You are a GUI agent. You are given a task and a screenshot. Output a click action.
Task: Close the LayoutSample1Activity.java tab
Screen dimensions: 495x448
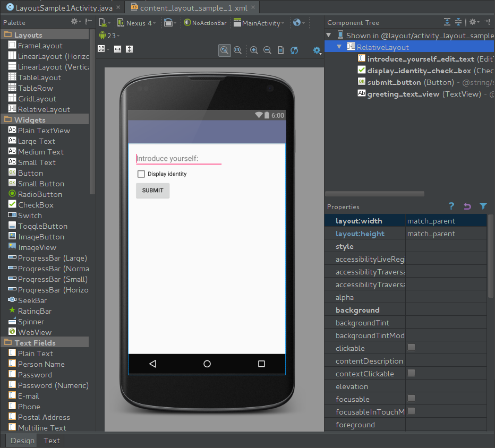(x=118, y=7)
